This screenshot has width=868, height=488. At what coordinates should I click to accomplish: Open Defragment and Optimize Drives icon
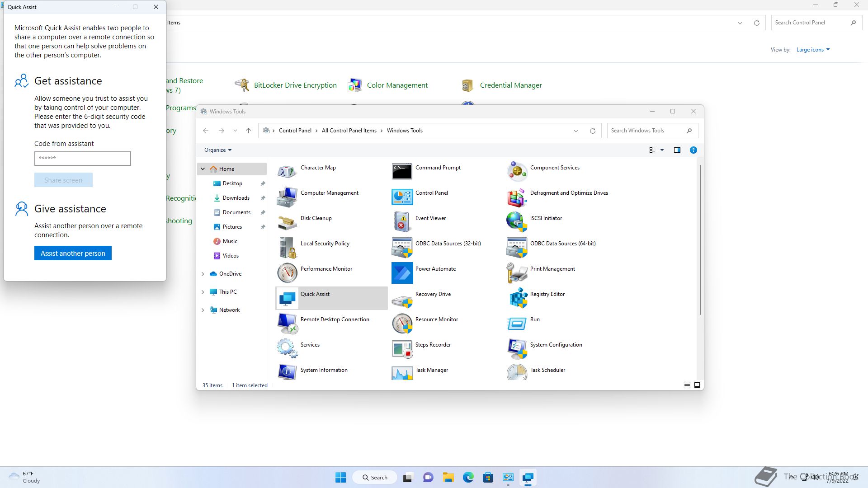click(x=517, y=197)
